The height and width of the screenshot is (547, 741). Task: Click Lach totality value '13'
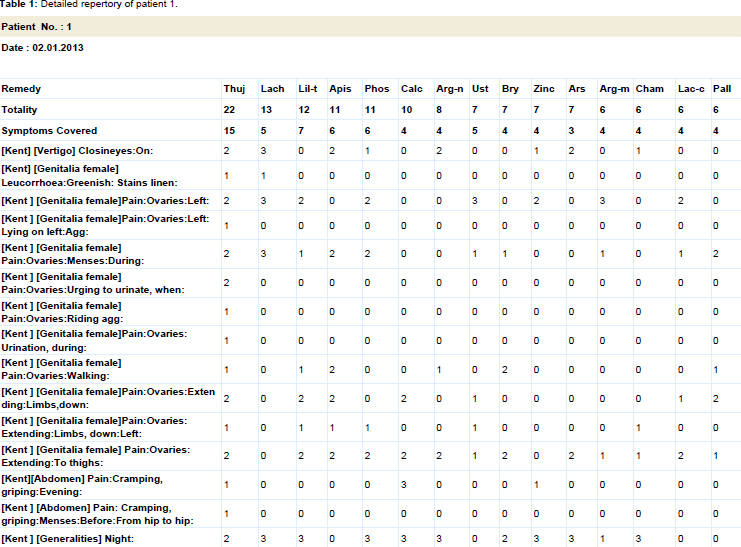pos(266,110)
